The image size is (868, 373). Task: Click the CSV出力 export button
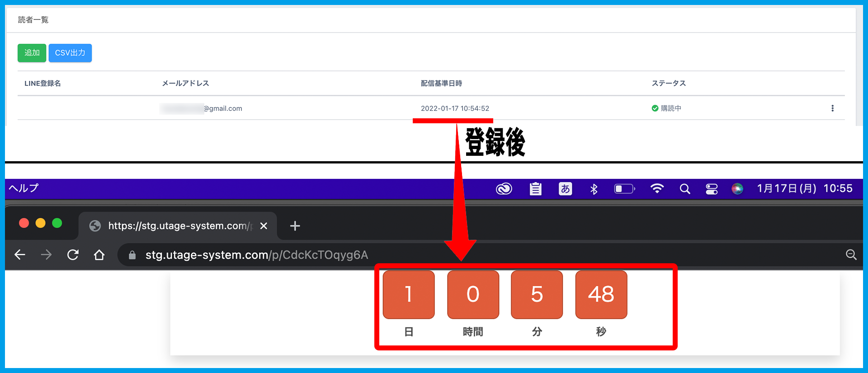tap(70, 53)
